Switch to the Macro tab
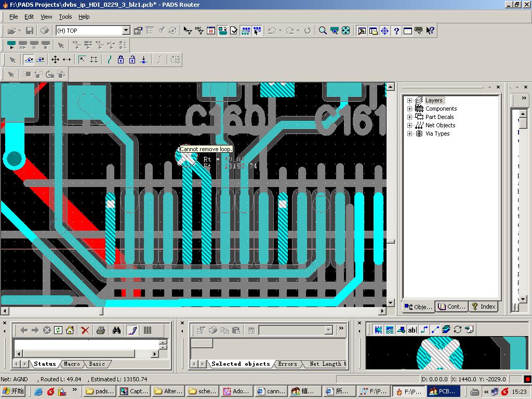Screen dimensions: 532x399 click(x=72, y=364)
